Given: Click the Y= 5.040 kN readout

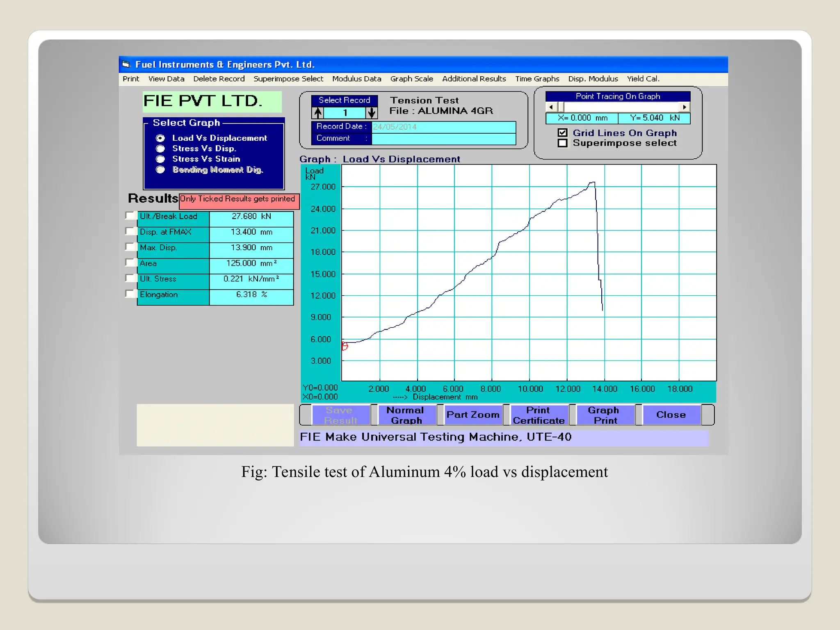Looking at the screenshot, I should [x=654, y=118].
